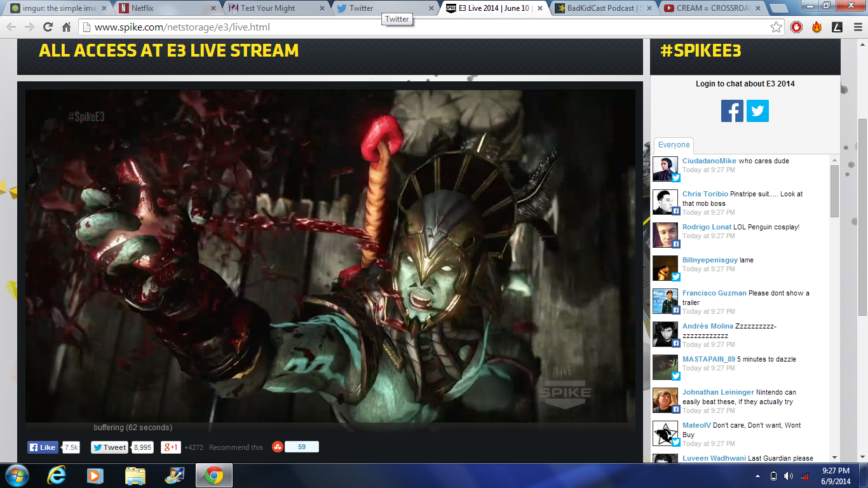Open Rodrigo Lonat's profile name
Image resolution: width=868 pixels, height=488 pixels.
click(x=707, y=227)
